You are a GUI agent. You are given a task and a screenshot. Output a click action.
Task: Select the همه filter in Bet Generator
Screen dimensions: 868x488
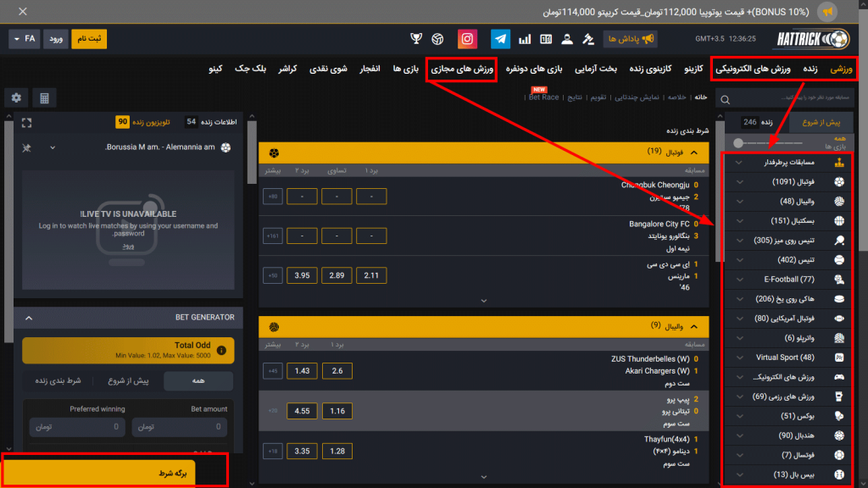point(198,381)
